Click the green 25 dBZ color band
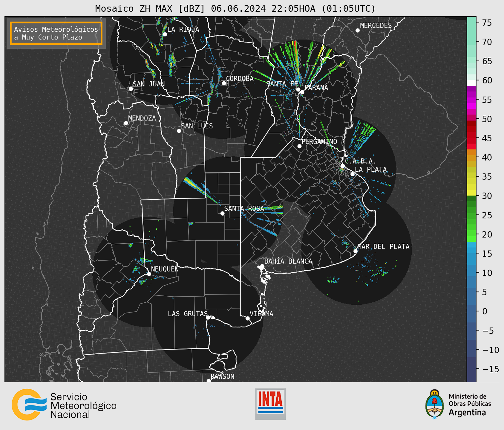The image size is (504, 430). tap(471, 215)
